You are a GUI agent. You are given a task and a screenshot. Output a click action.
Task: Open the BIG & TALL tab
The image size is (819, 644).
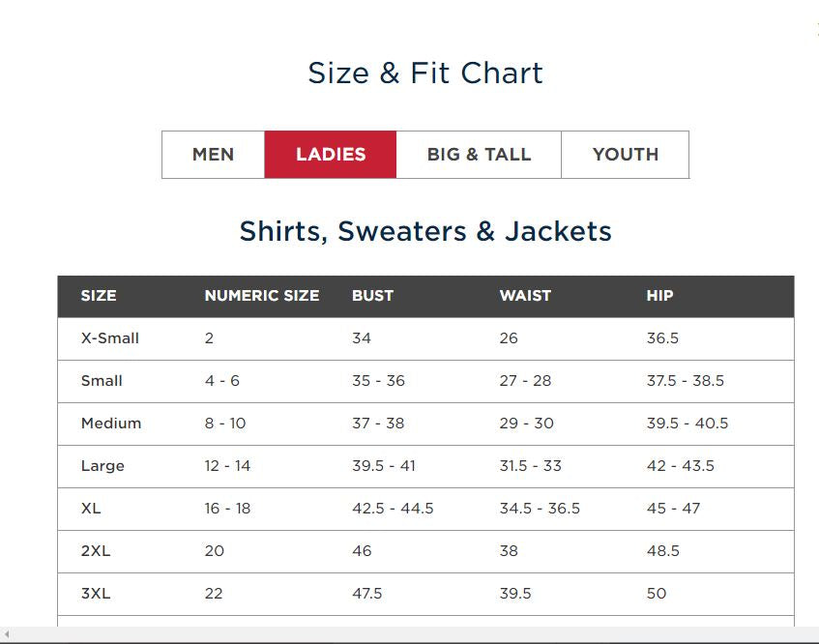pyautogui.click(x=479, y=155)
